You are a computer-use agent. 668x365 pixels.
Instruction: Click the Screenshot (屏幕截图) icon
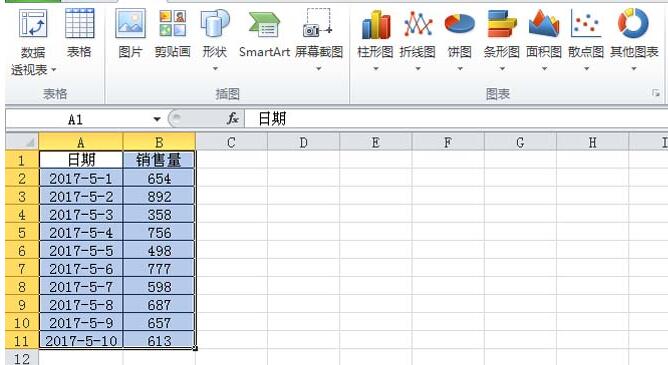tap(318, 23)
